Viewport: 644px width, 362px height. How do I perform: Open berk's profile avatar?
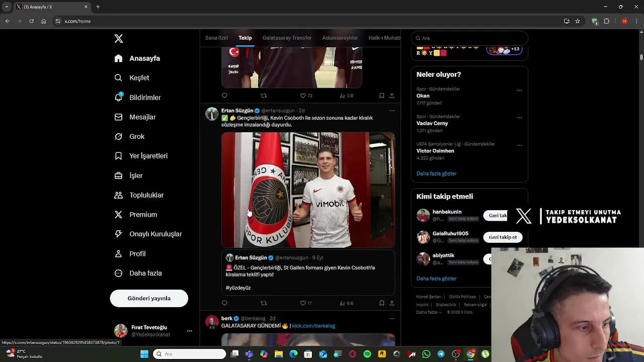click(212, 322)
